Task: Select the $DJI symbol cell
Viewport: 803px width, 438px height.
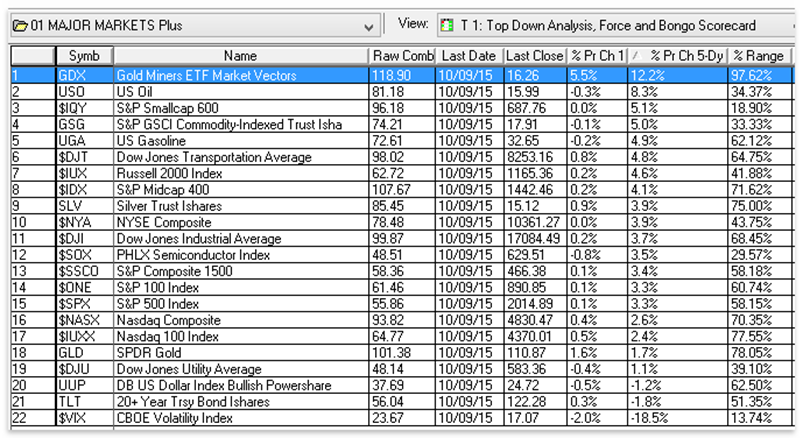Action: point(84,239)
